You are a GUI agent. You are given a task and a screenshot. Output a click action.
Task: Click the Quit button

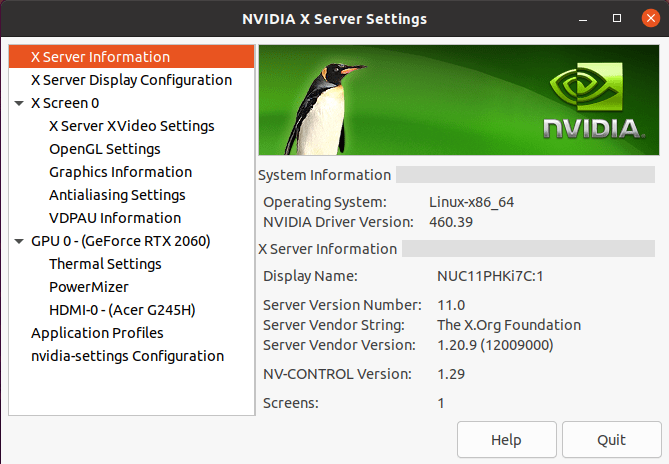pyautogui.click(x=611, y=440)
